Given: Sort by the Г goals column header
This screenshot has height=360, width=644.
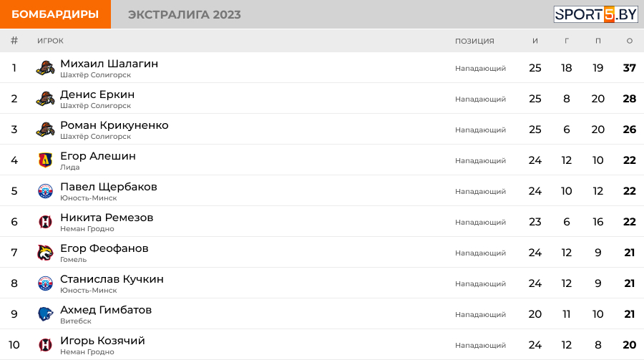Looking at the screenshot, I should (567, 41).
